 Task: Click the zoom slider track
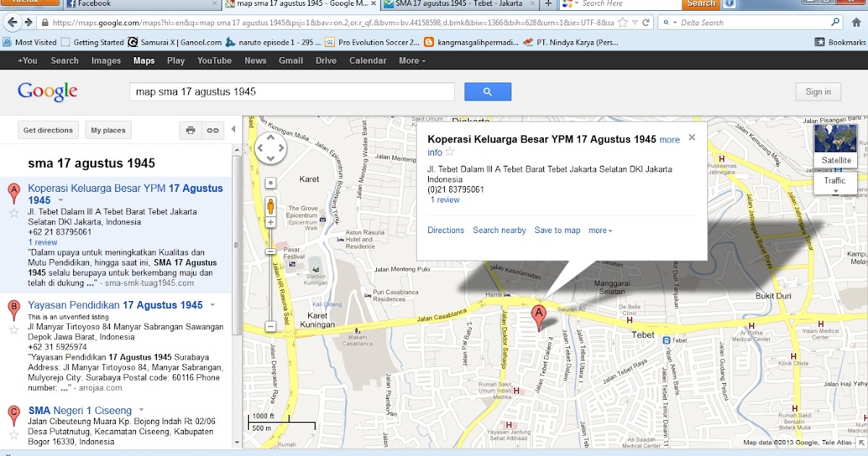pos(271,274)
